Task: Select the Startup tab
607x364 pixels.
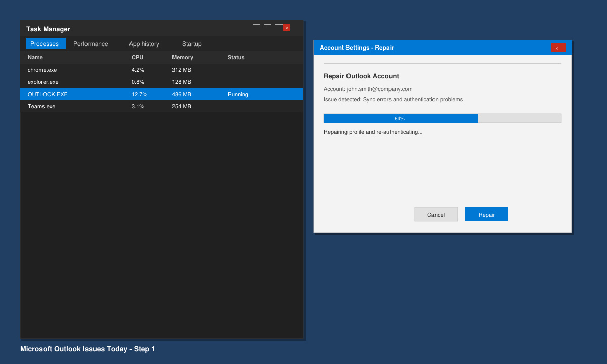Action: click(192, 44)
